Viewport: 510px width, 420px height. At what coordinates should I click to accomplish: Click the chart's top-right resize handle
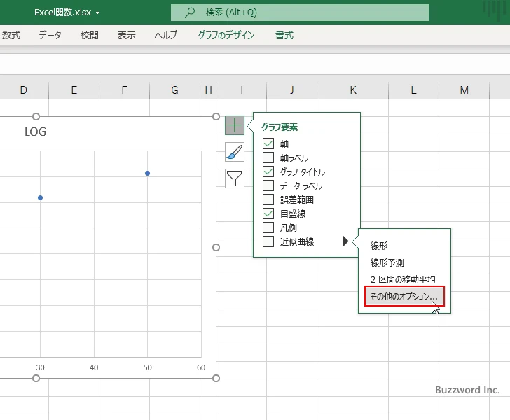coord(216,116)
